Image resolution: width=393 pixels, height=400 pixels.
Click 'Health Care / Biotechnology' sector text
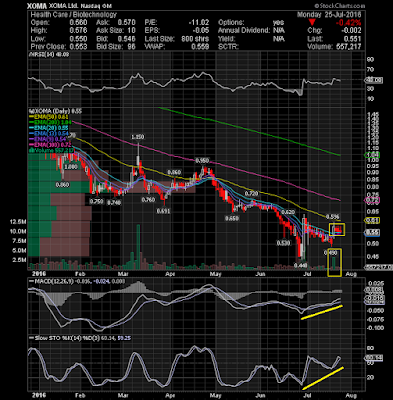pos(74,15)
